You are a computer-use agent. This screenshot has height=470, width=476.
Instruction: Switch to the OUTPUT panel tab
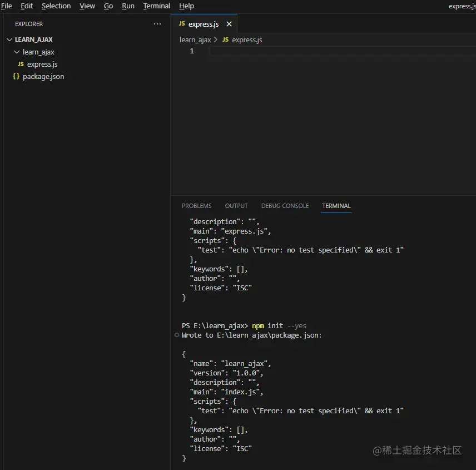236,206
